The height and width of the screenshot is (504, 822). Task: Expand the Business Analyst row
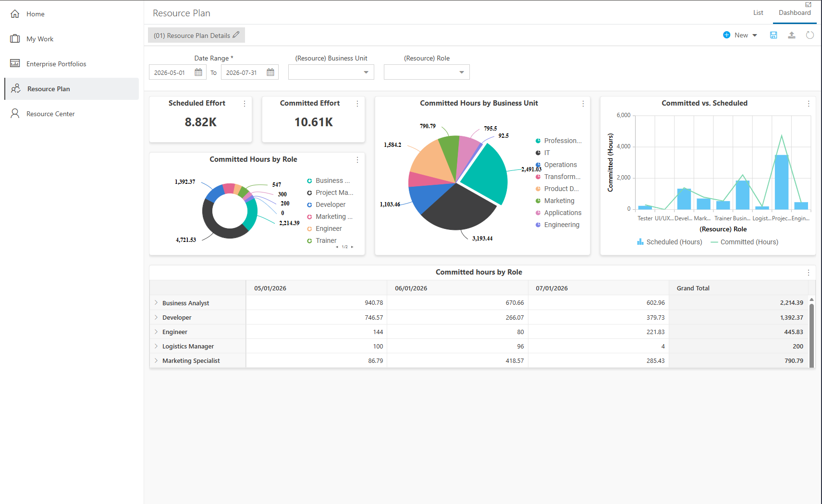point(156,303)
